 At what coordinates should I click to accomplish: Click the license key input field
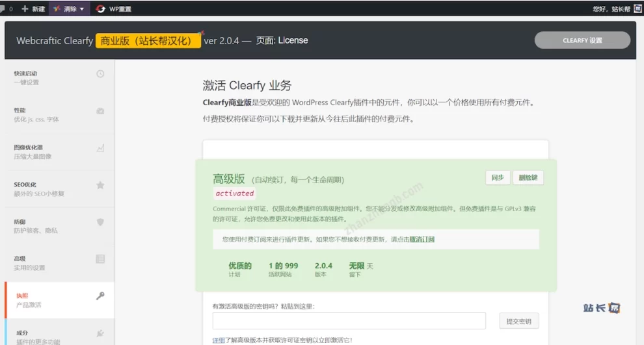349,321
